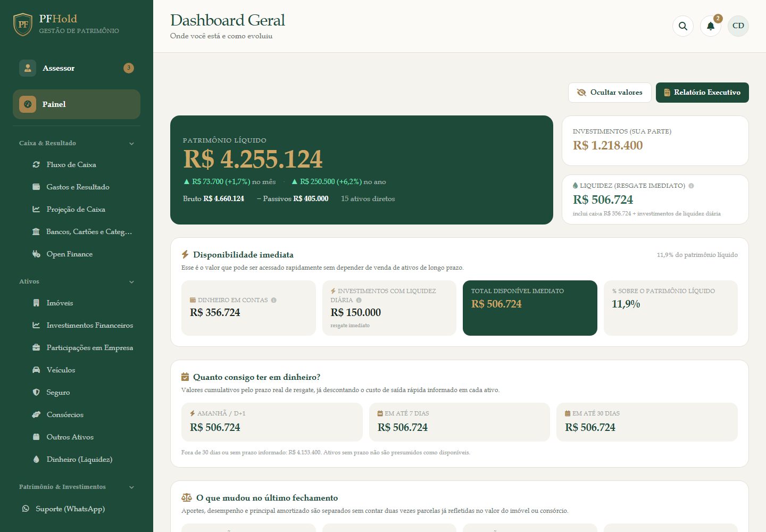This screenshot has width=766, height=532.
Task: Select Painel in the sidebar
Action: pyautogui.click(x=77, y=104)
